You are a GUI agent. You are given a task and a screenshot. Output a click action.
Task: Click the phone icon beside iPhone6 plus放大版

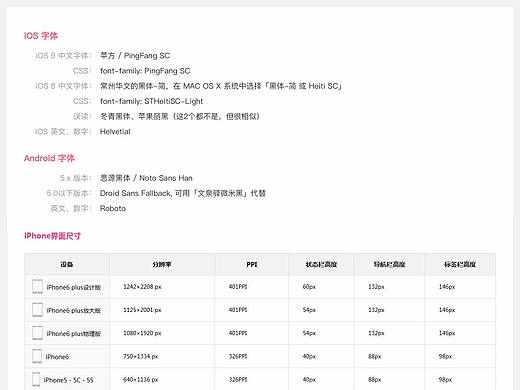pos(37,310)
